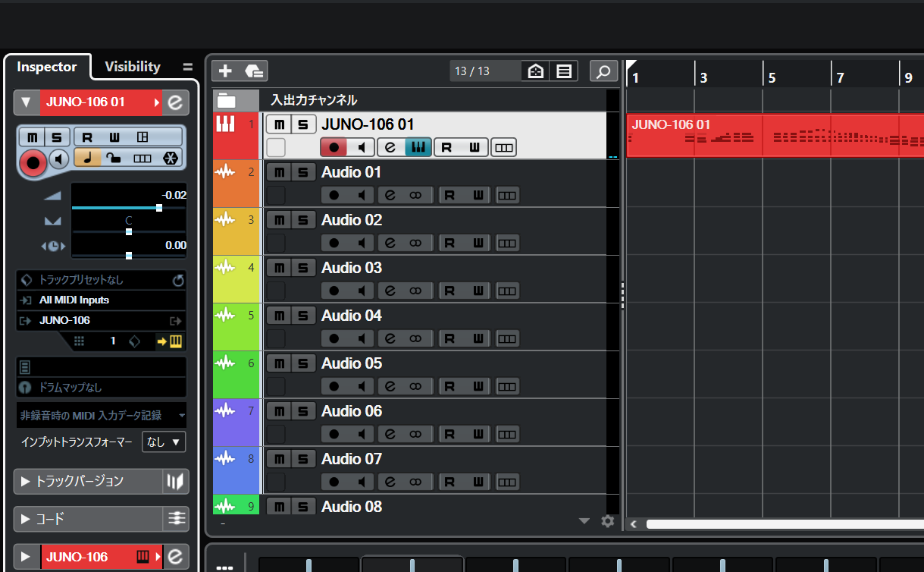Collapse the JUNO-106 01 Inspector header arrow
The image size is (924, 572).
tap(27, 102)
